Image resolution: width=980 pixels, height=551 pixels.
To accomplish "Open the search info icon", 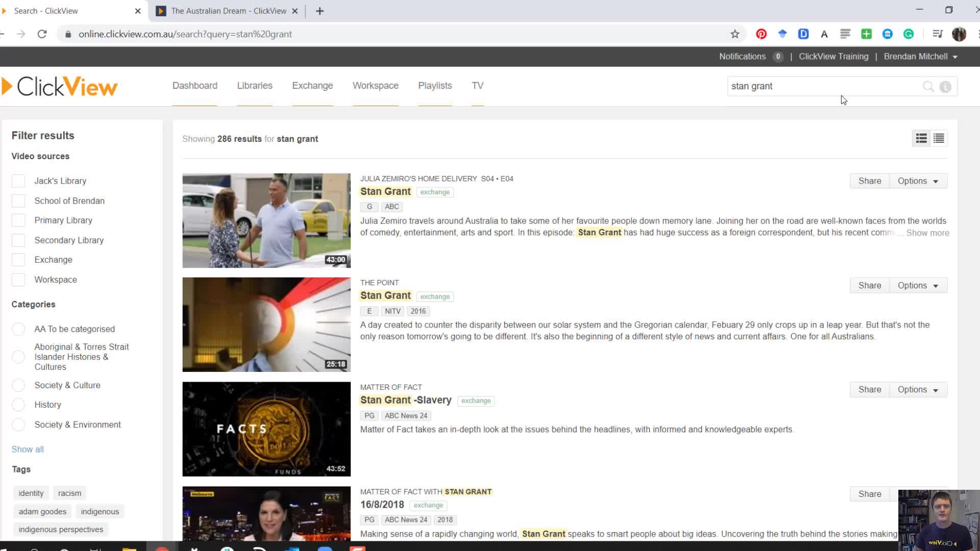I will (x=945, y=87).
